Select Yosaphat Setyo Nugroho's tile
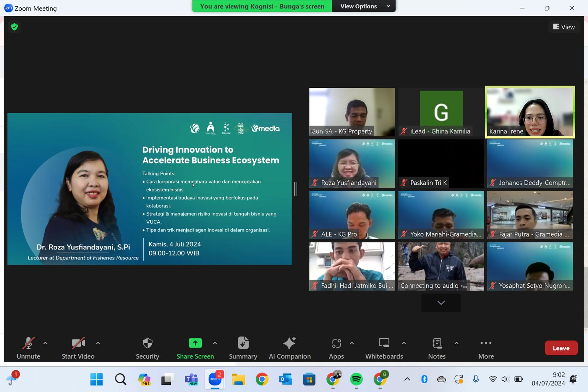 pyautogui.click(x=530, y=266)
